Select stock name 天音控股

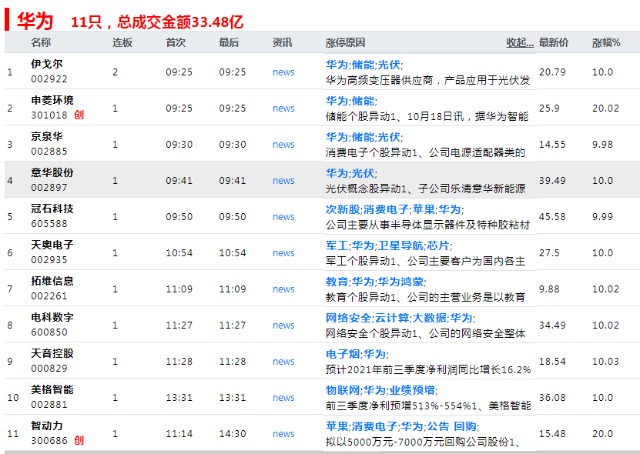pos(52,353)
